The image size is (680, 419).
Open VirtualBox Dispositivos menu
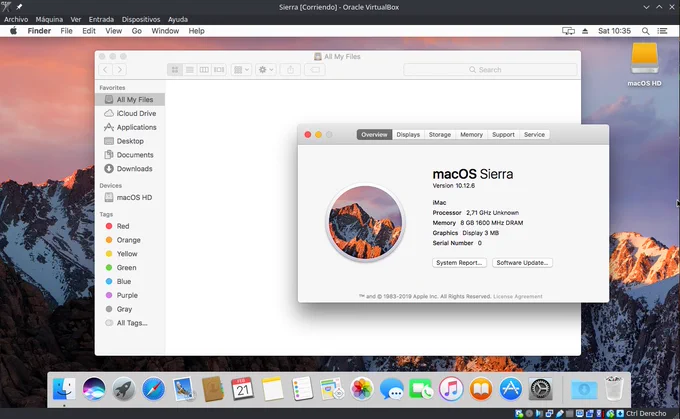[x=141, y=19]
